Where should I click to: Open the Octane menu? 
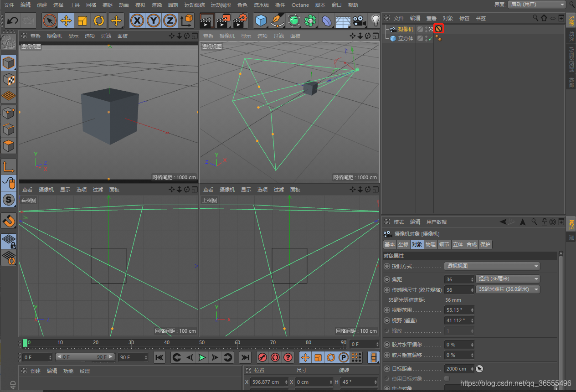click(300, 5)
